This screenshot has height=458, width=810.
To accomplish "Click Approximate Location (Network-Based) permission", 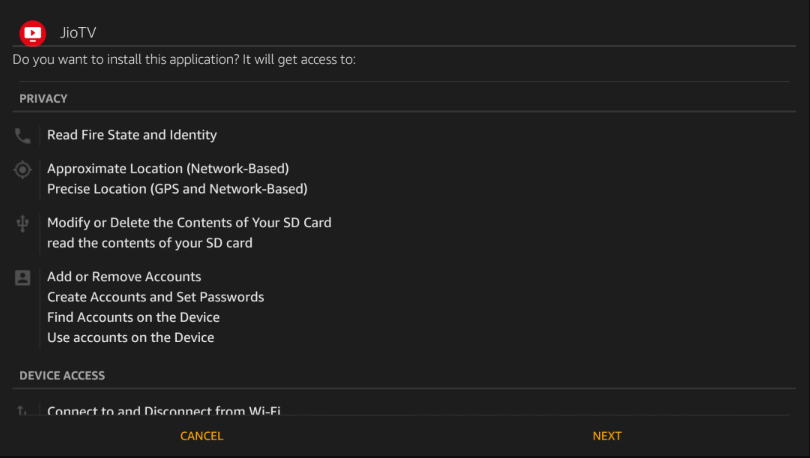I will click(168, 168).
